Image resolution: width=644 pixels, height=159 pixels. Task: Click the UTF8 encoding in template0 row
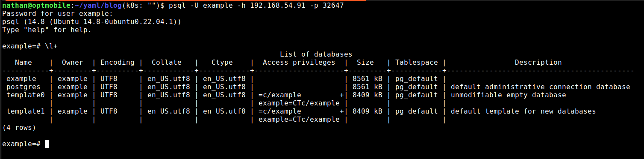coord(109,95)
